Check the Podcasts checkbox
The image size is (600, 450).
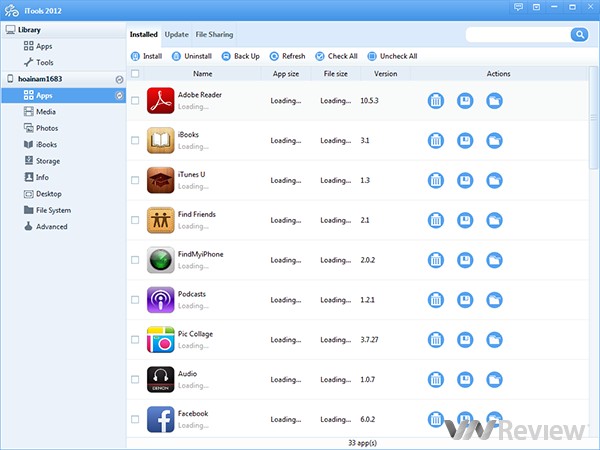pyautogui.click(x=135, y=300)
